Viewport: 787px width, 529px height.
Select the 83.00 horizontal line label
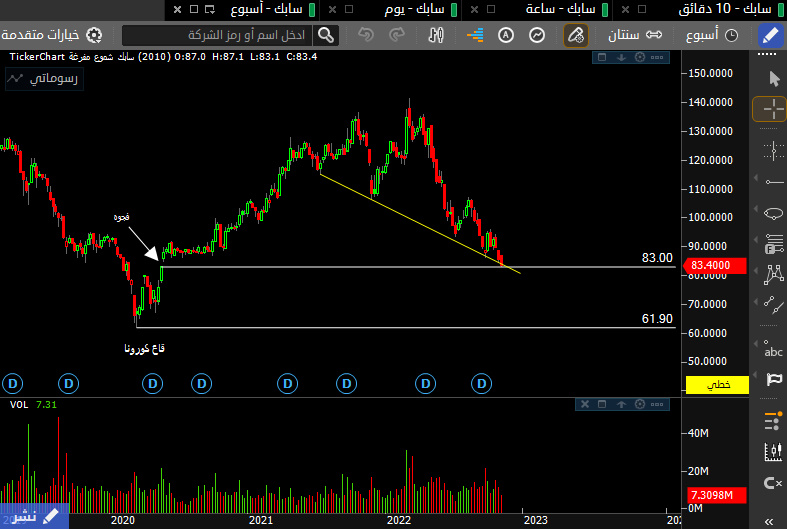coord(657,258)
